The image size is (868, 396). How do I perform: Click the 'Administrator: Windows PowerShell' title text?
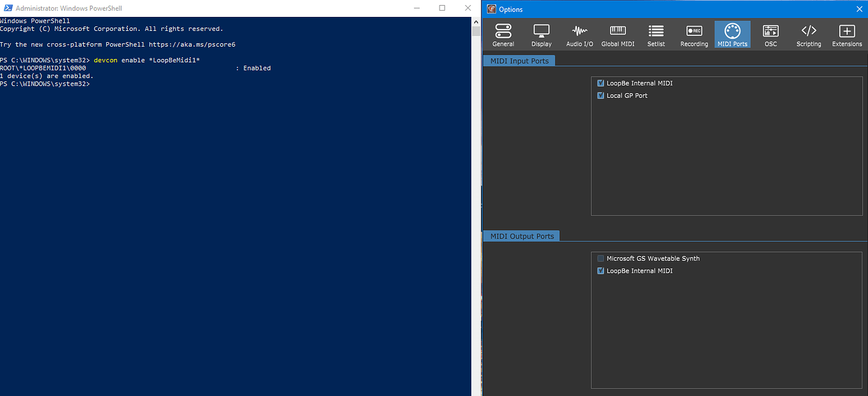69,8
